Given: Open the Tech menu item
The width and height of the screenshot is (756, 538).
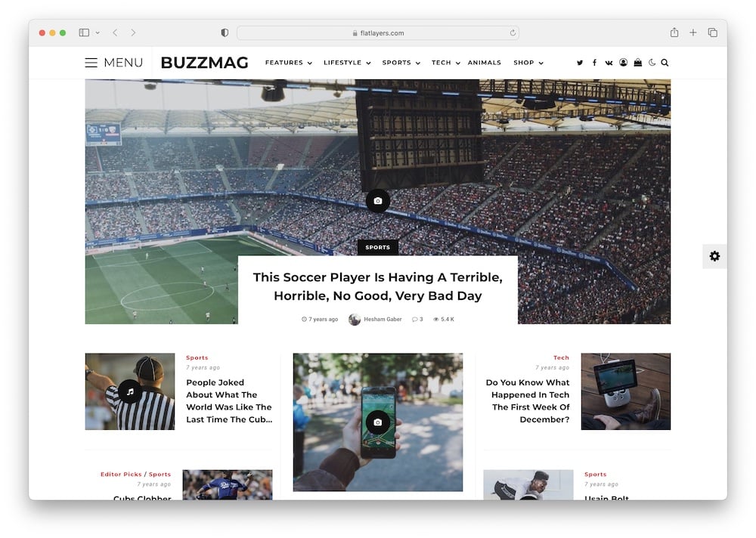Looking at the screenshot, I should 445,63.
